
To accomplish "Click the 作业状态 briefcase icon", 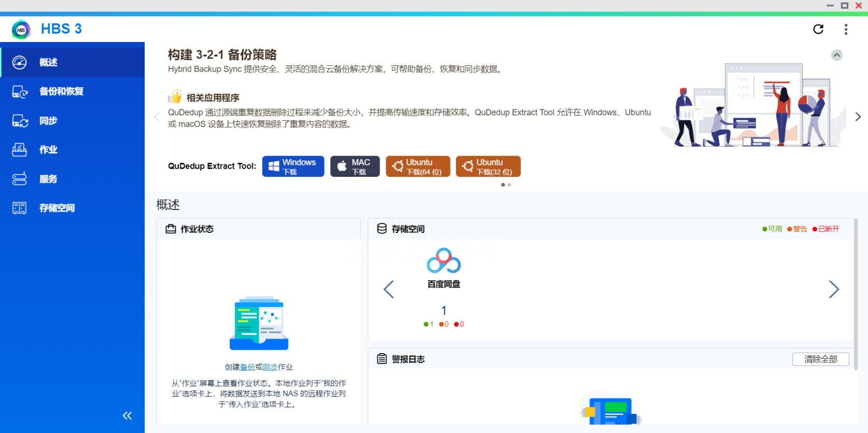I will [x=171, y=229].
